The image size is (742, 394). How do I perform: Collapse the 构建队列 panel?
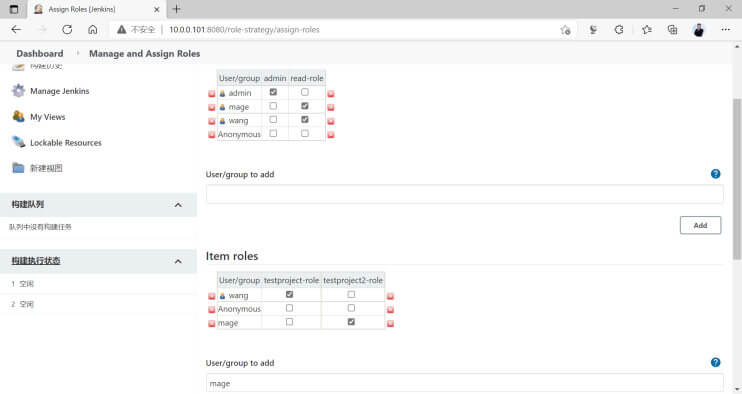coord(178,205)
